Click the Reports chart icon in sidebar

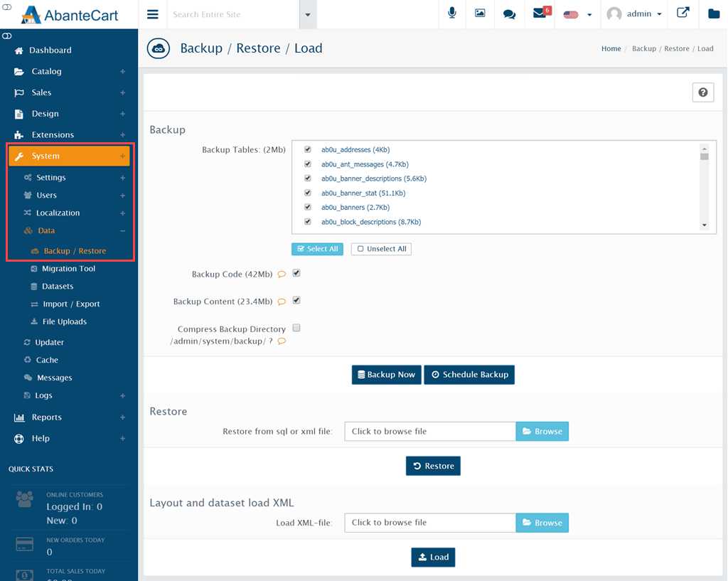pos(19,417)
